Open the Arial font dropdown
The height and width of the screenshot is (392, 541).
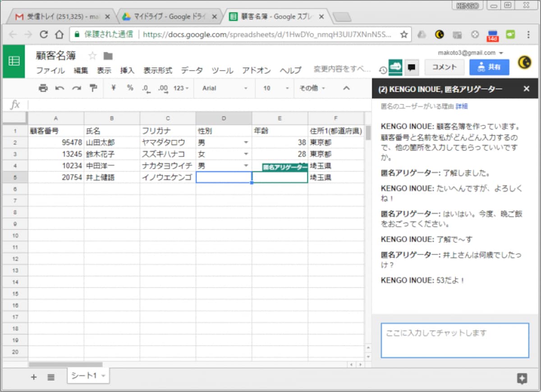[225, 88]
